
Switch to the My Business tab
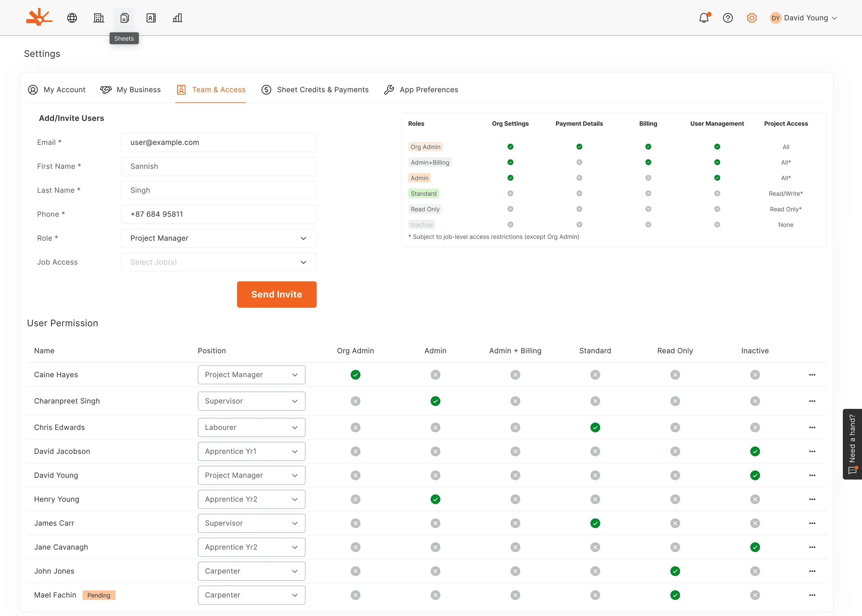[x=130, y=90]
